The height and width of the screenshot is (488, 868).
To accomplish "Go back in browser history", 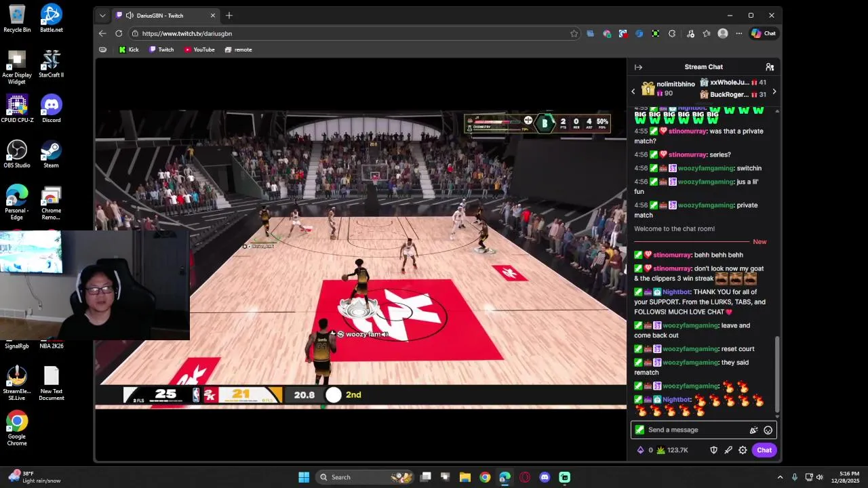I will [x=102, y=33].
